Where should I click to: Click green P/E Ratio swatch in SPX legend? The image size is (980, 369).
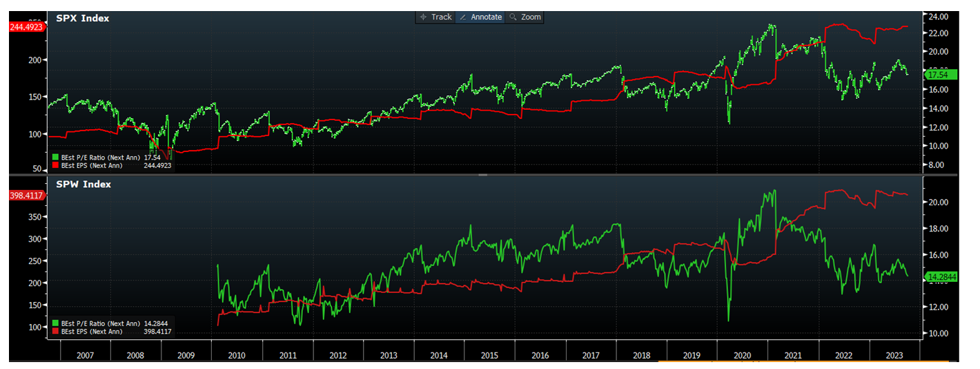[55, 158]
